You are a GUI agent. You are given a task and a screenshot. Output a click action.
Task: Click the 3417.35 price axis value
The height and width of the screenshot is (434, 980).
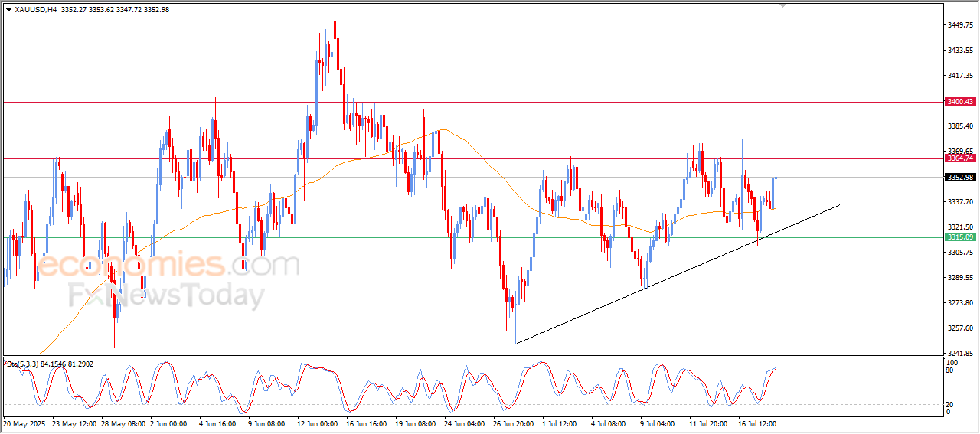point(962,76)
